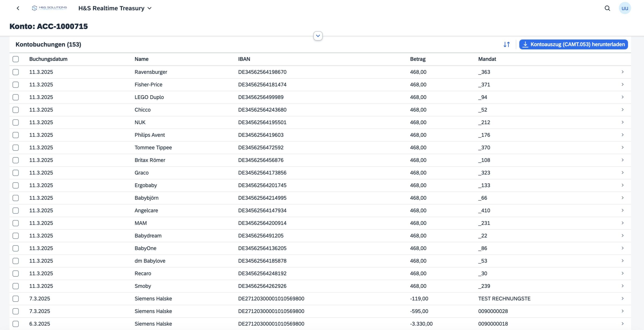Click IBAN DE3456256491205 in Babydream row

pyautogui.click(x=261, y=236)
